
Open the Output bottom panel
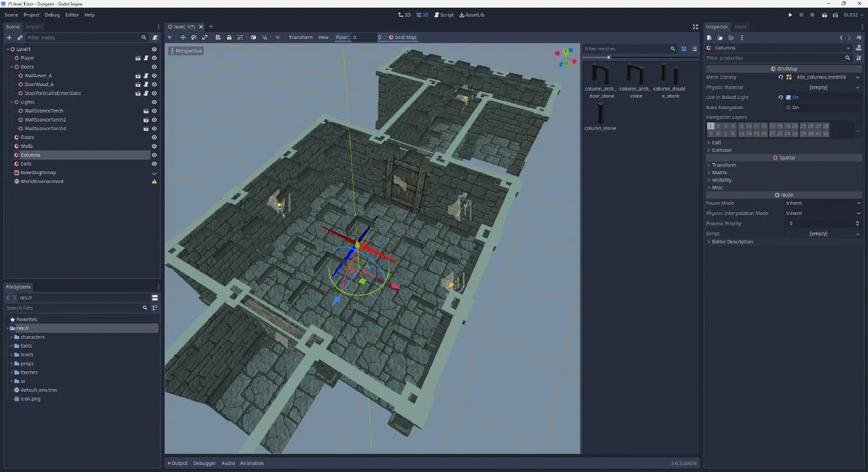[178, 463]
